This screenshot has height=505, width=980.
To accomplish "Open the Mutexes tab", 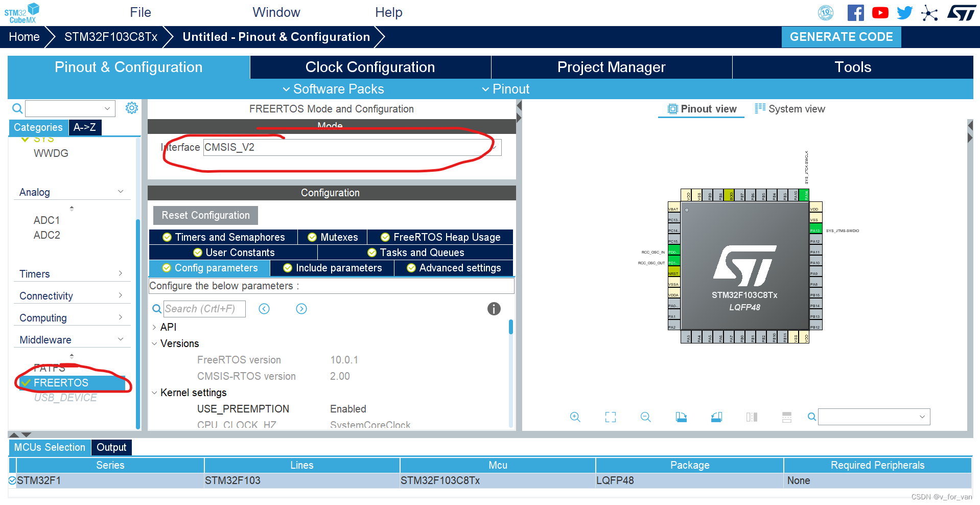I will 332,237.
